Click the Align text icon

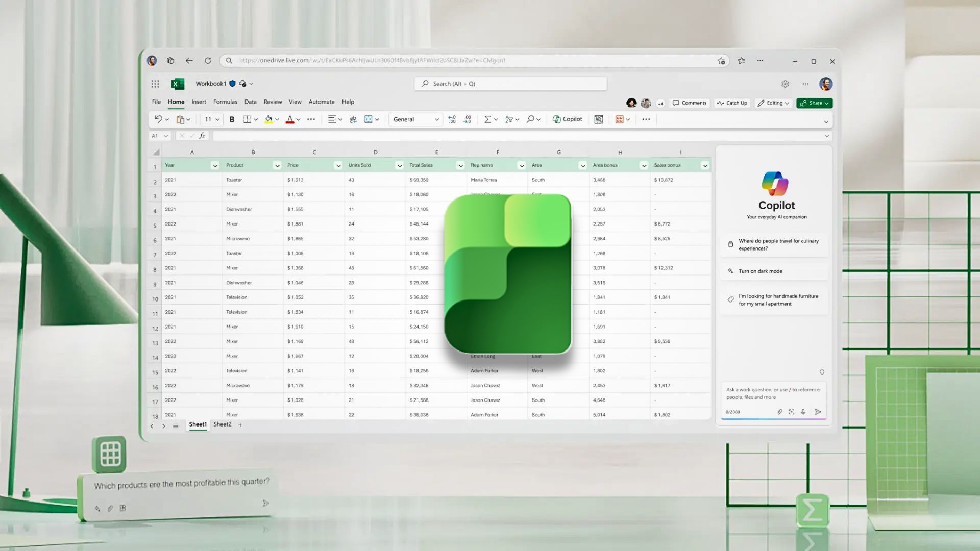tap(332, 119)
